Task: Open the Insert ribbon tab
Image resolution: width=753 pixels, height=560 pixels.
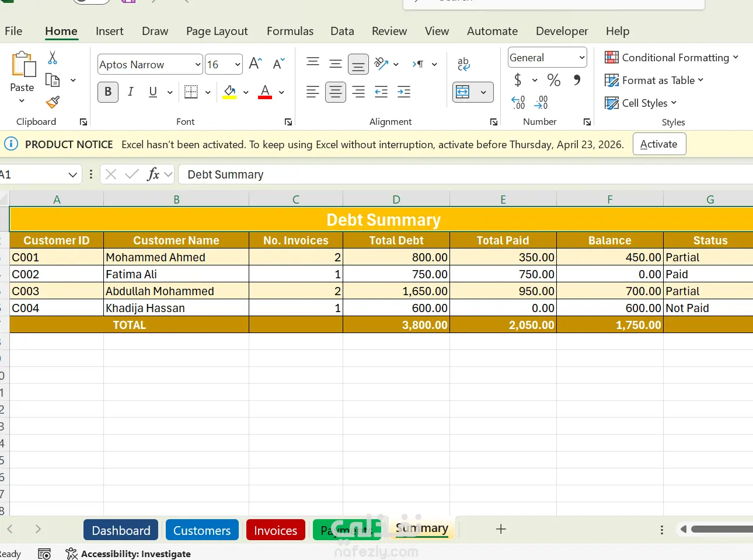Action: (110, 31)
